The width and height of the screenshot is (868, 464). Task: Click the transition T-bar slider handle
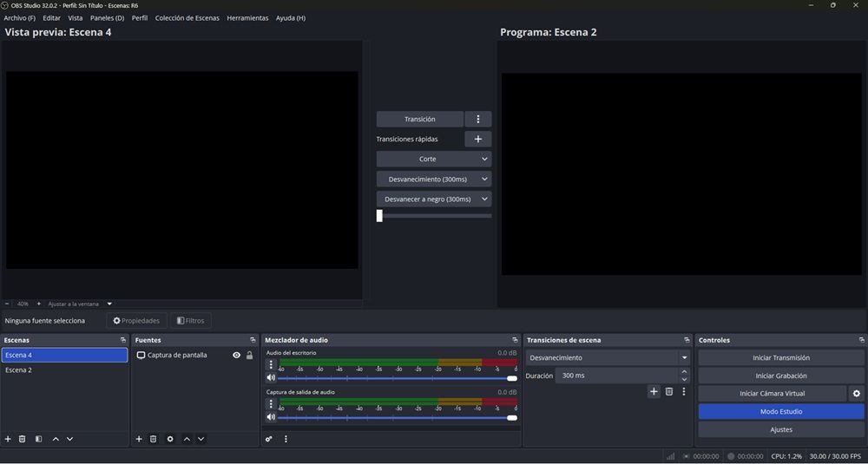(379, 216)
